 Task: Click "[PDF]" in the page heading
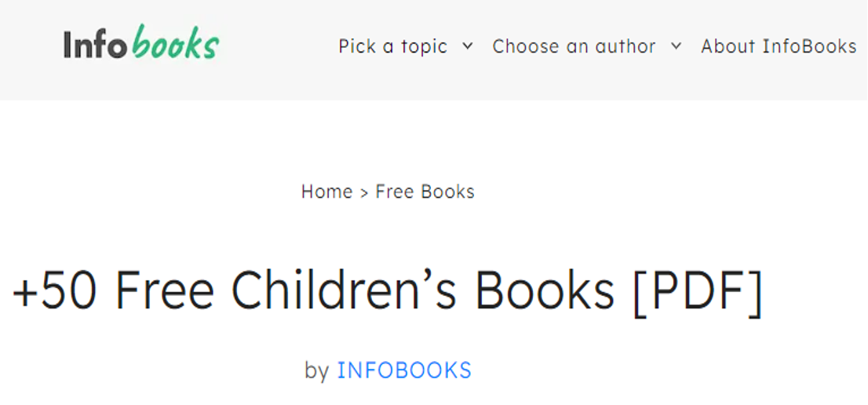(698, 290)
